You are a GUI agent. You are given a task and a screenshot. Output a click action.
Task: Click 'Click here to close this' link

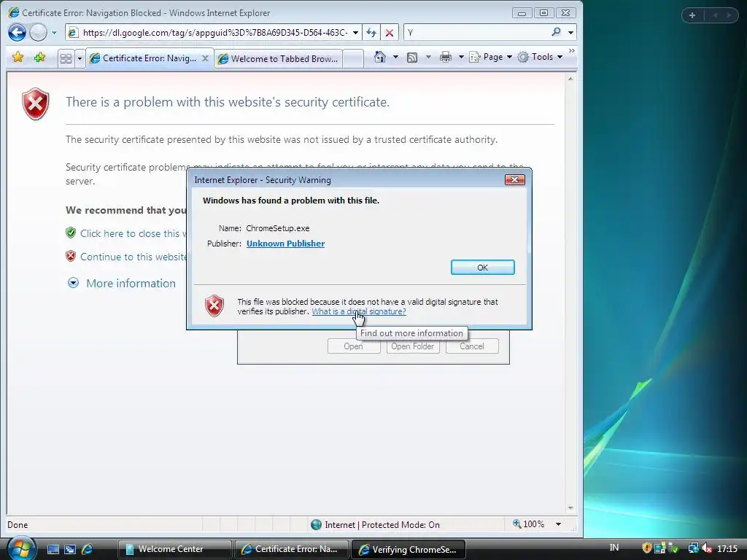[x=133, y=233]
